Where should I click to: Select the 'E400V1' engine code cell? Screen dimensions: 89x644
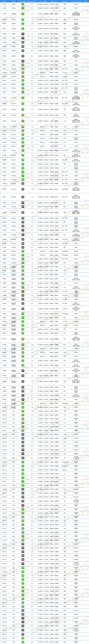pyautogui.click(x=76, y=470)
